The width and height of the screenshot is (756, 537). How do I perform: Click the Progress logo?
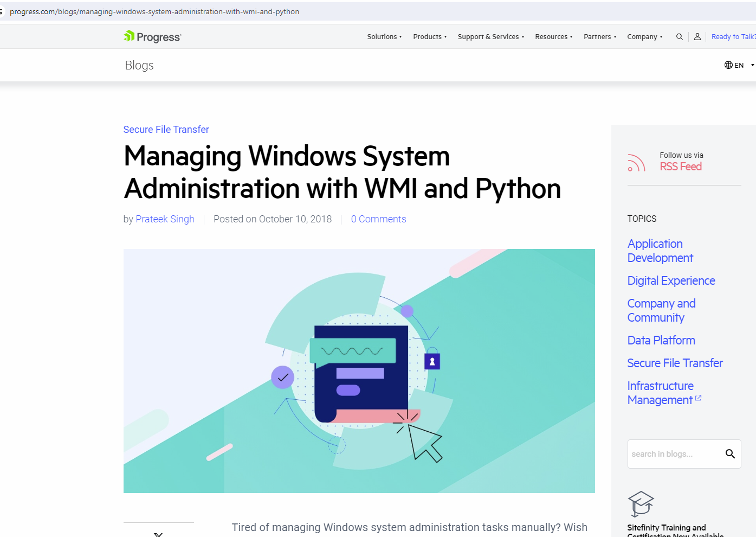[x=152, y=36]
